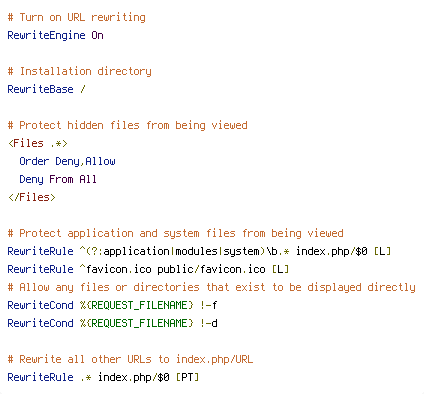Image resolution: width=424 pixels, height=394 pixels.
Task: Click 'public/favicon.ico' rewrite target
Action: coord(211,269)
